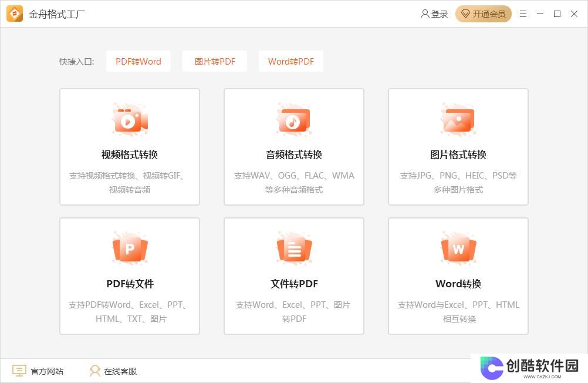Click the 金舟格式工厂 app logo icon

pyautogui.click(x=15, y=14)
